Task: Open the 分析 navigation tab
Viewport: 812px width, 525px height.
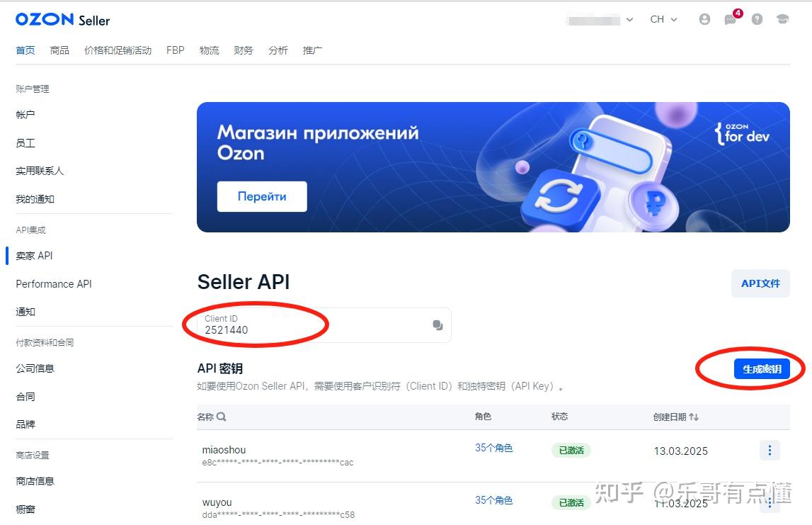Action: pos(278,50)
